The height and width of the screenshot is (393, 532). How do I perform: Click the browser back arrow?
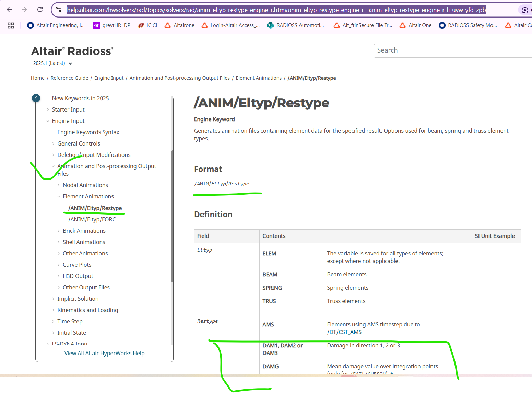[9, 10]
